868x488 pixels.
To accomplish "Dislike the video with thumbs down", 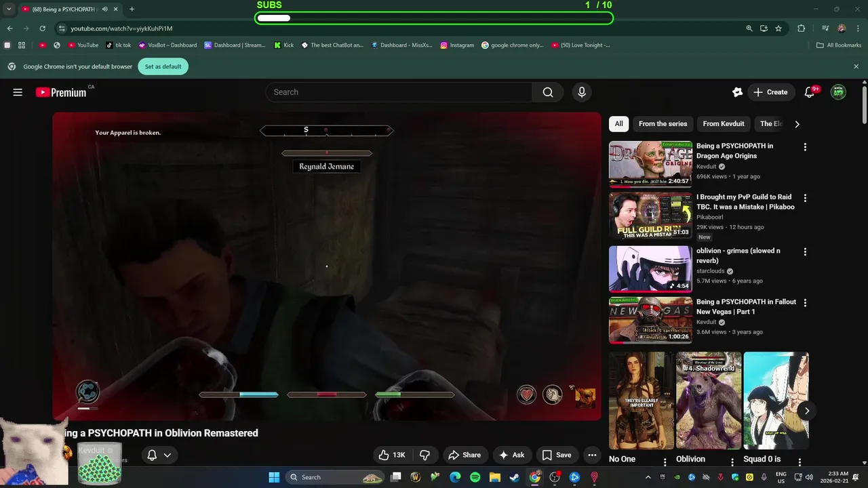I will (x=425, y=455).
